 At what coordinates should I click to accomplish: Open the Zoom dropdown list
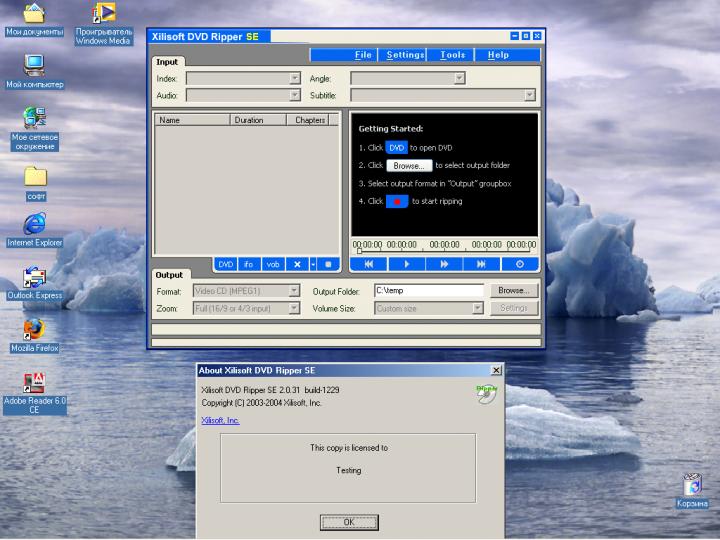click(x=294, y=309)
